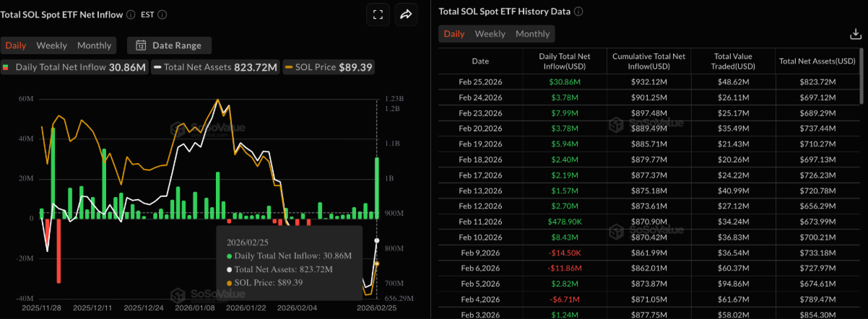Screen dimensions: 868x319
Task: Click the Total Net Assets(USD) column header
Action: [x=817, y=61]
